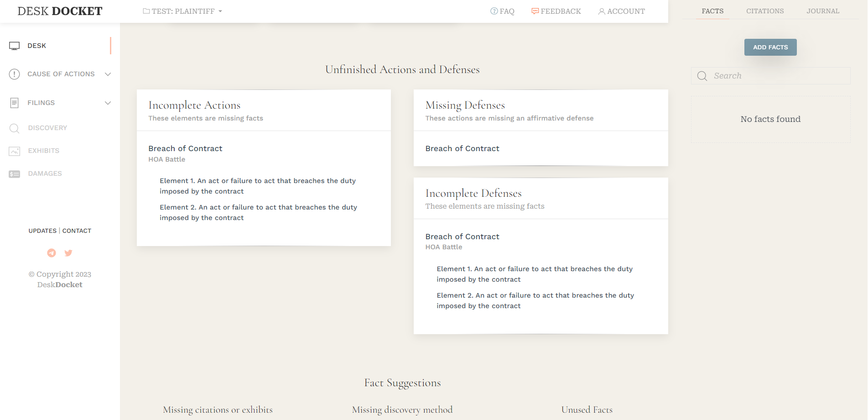Select Element 2 under Incomplete Defenses
This screenshot has height=420, width=868.
coord(535,300)
